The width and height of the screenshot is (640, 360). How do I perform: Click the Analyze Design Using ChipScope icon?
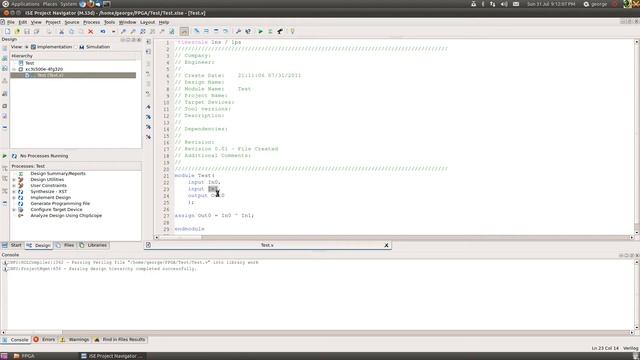point(20,216)
